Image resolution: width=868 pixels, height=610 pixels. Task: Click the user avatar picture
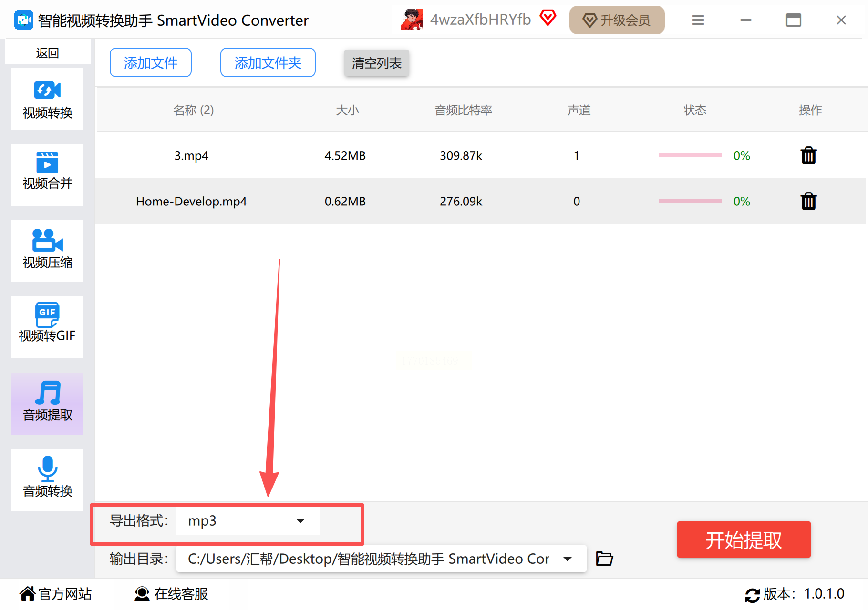coord(412,20)
